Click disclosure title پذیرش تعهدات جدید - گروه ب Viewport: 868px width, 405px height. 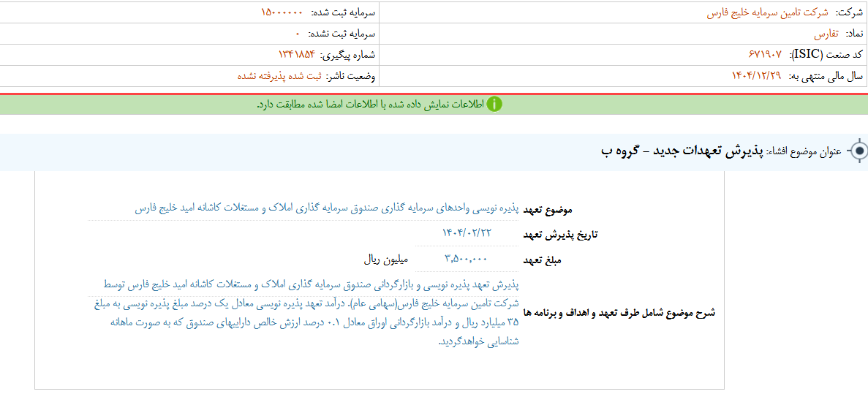(x=684, y=151)
